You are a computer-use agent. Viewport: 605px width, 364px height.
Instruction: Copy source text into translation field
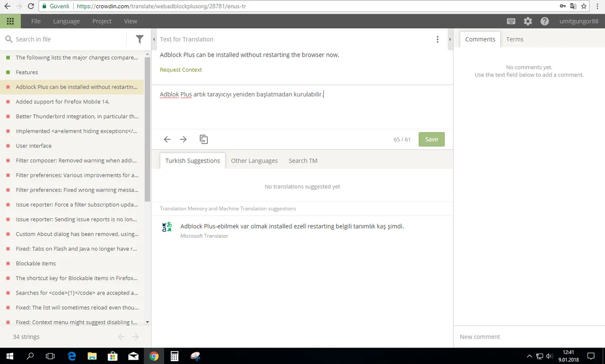pyautogui.click(x=204, y=139)
